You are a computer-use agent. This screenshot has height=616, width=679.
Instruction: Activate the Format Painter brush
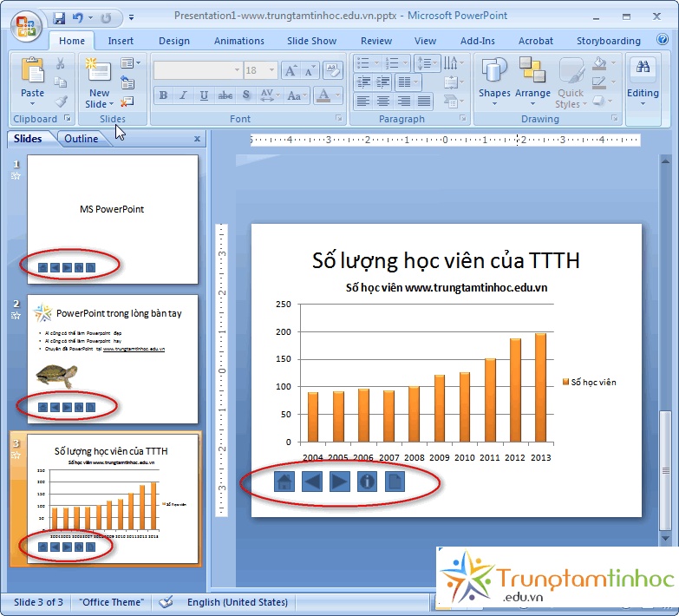pyautogui.click(x=61, y=102)
